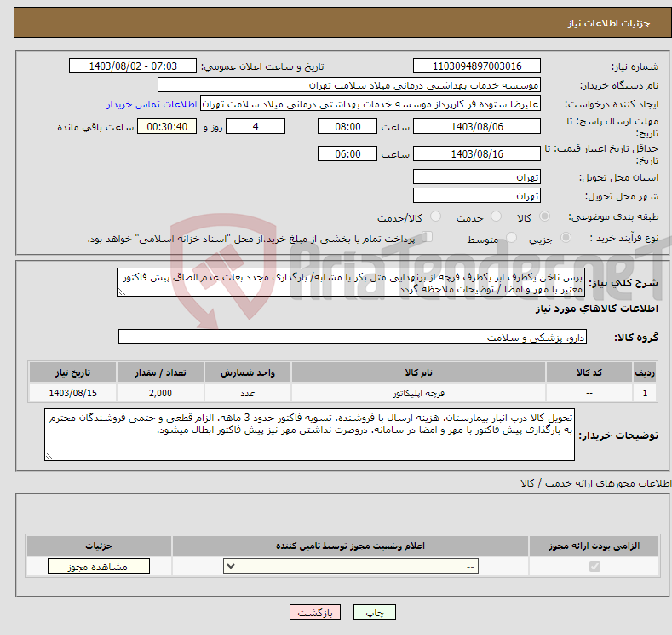Image resolution: width=672 pixels, height=635 pixels.
Task: Click the چاپ print button
Action: [375, 612]
